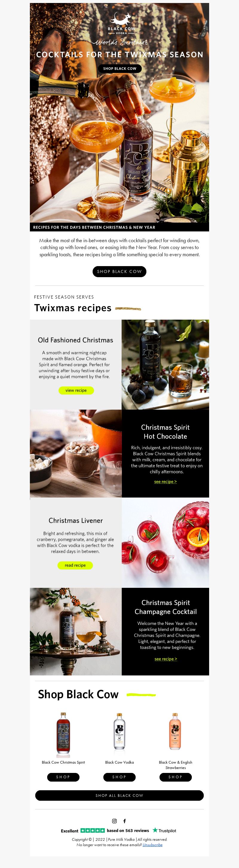Image resolution: width=239 pixels, height=868 pixels.
Task: Click the Trustpilot star logo
Action: (x=164, y=830)
